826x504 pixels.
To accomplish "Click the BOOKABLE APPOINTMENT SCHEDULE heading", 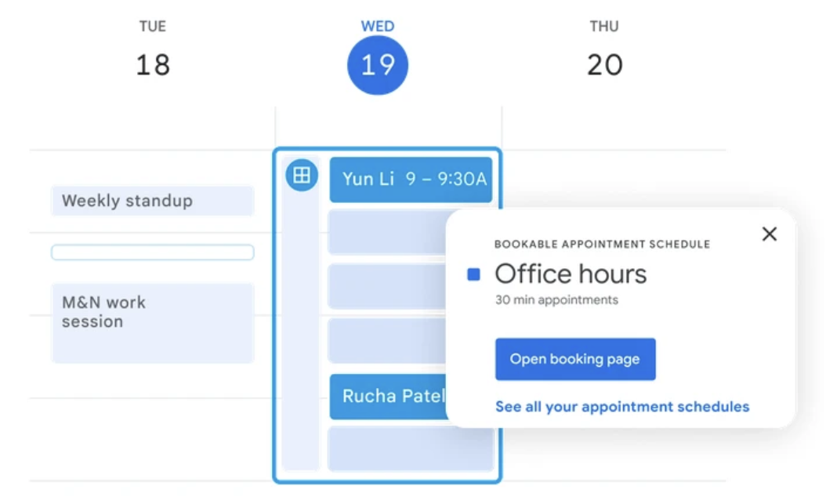I will pyautogui.click(x=603, y=244).
